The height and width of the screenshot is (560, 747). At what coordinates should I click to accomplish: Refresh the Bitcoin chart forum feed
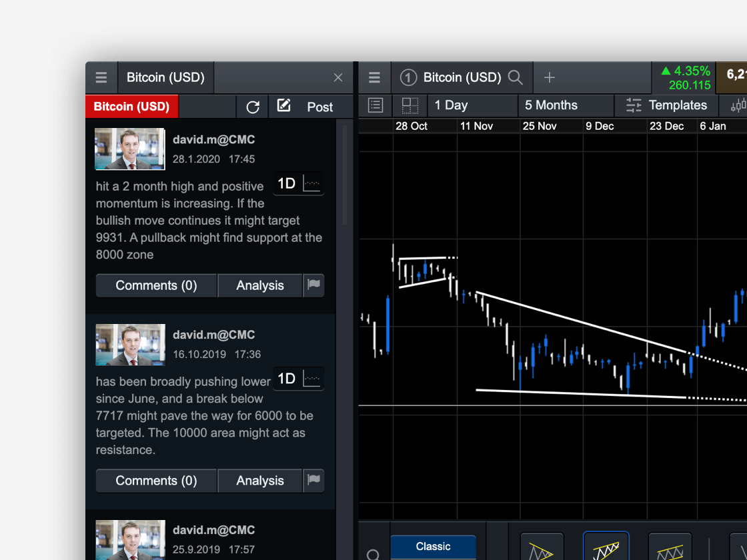pyautogui.click(x=253, y=107)
